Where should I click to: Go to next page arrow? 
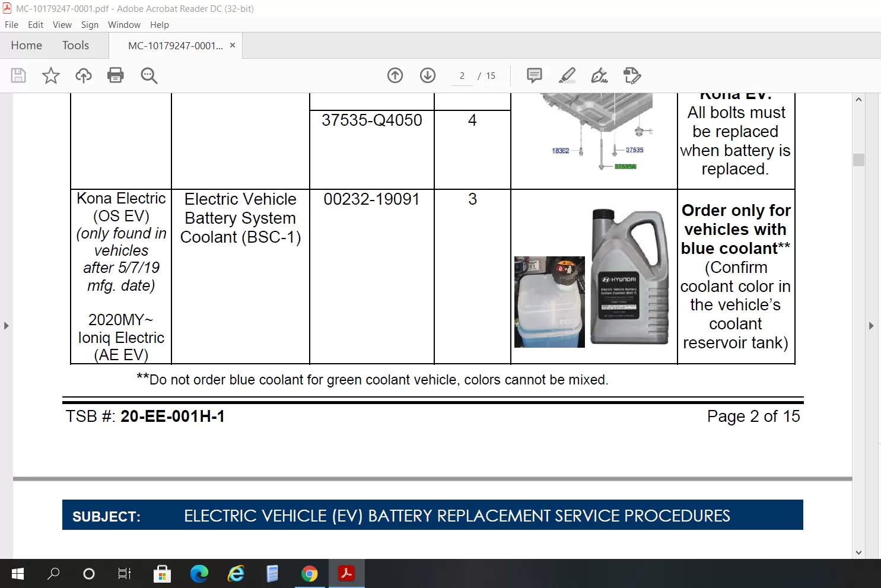pyautogui.click(x=428, y=75)
